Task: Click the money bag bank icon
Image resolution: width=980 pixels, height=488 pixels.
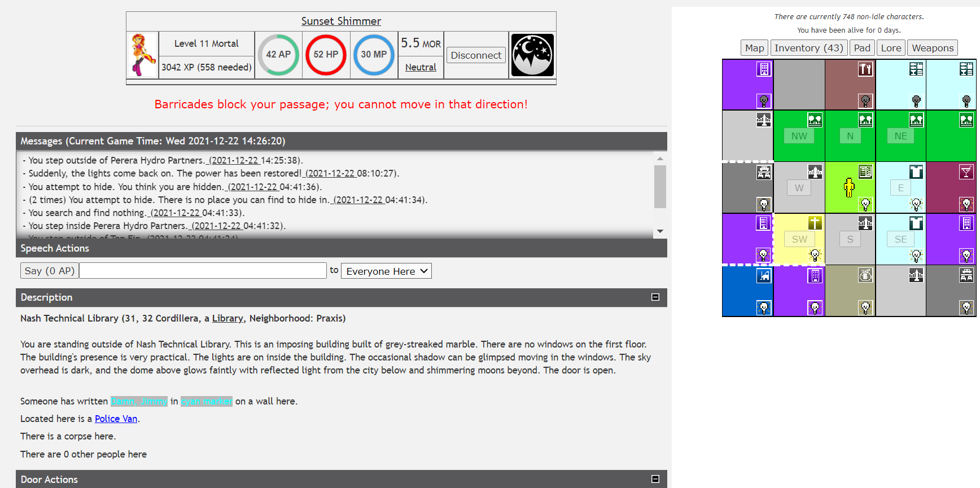Action: tap(865, 275)
